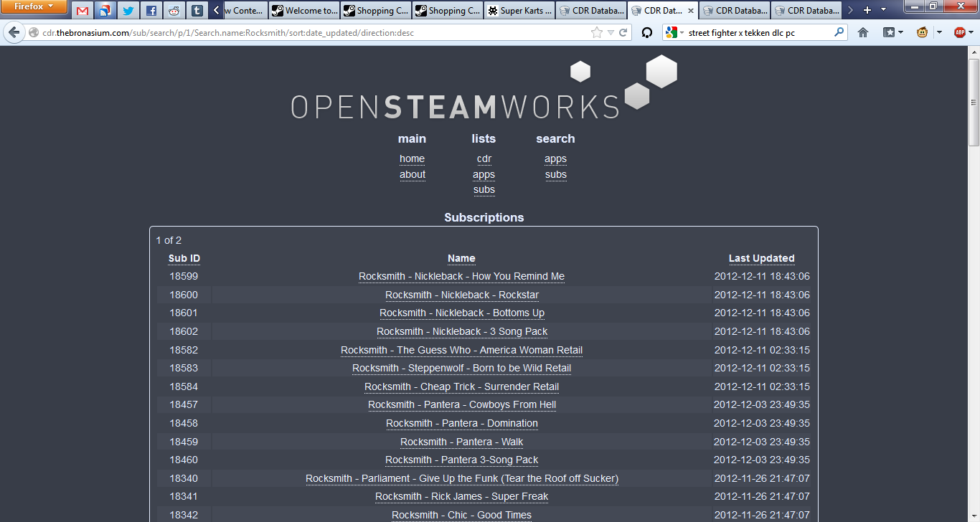The height and width of the screenshot is (522, 980).
Task: Open the 'about' link under main
Action: [413, 175]
